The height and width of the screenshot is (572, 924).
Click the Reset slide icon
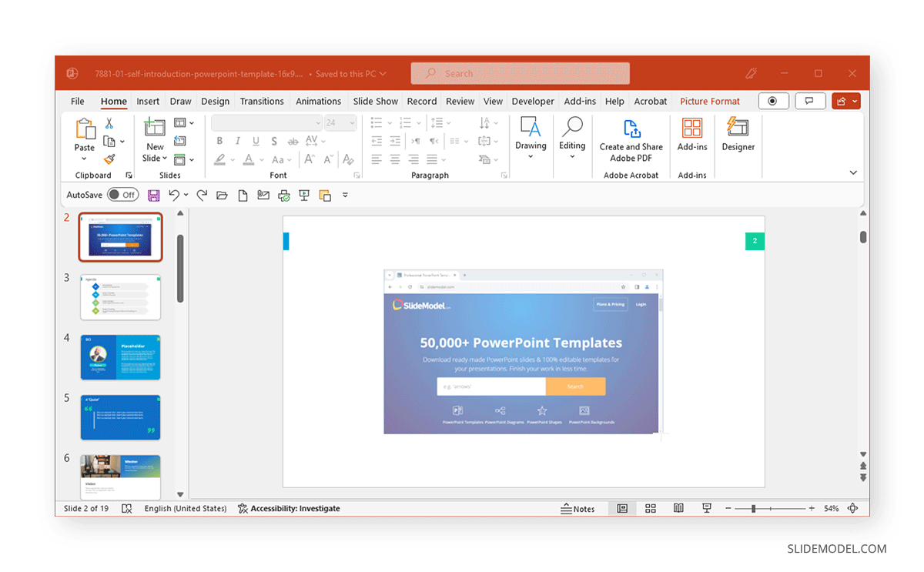pos(180,141)
